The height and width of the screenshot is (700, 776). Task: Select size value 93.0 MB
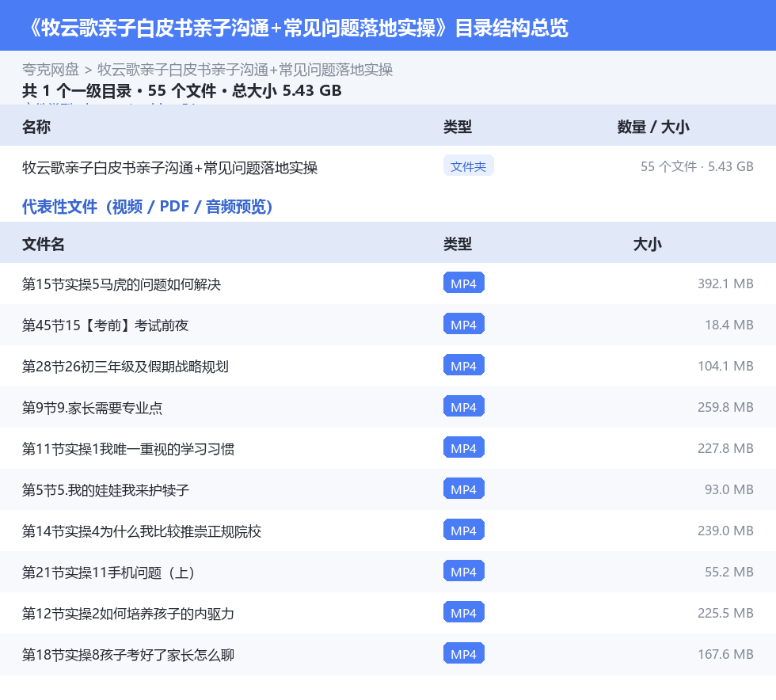click(729, 489)
